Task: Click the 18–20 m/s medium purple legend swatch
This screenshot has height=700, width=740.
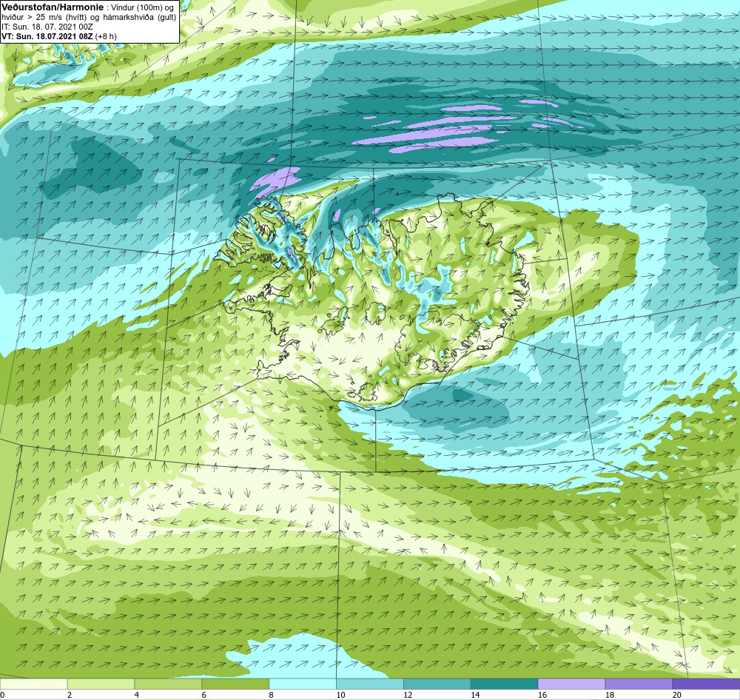Action: click(x=639, y=684)
